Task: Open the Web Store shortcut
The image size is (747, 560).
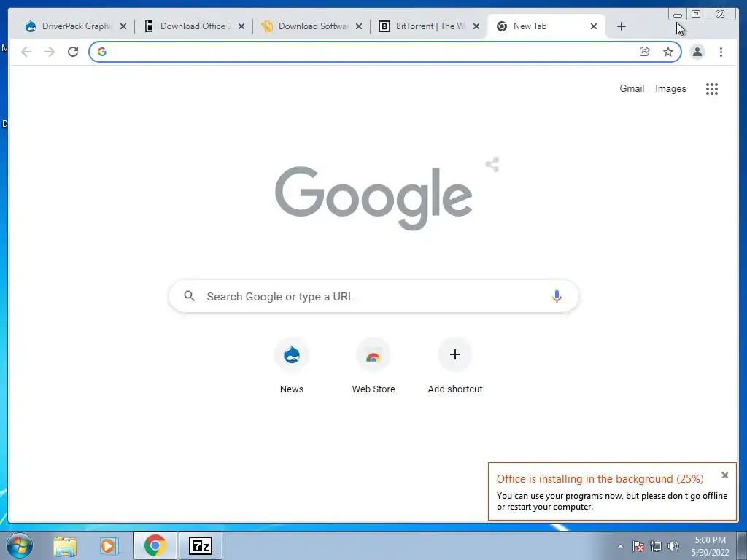Action: click(373, 366)
